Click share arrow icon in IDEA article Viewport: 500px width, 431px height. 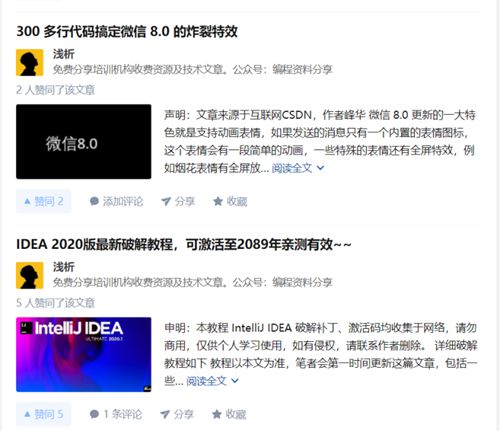[x=165, y=414]
